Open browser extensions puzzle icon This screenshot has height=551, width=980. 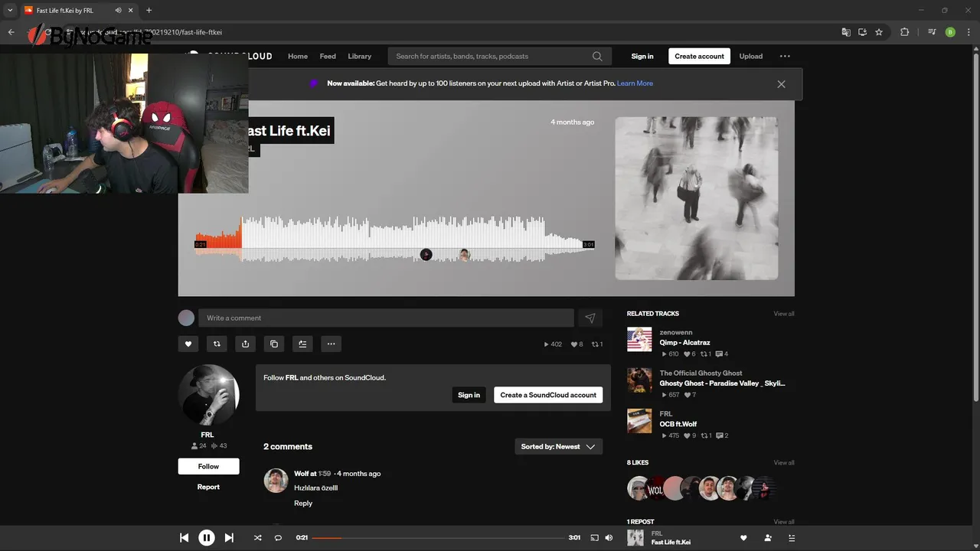905,32
